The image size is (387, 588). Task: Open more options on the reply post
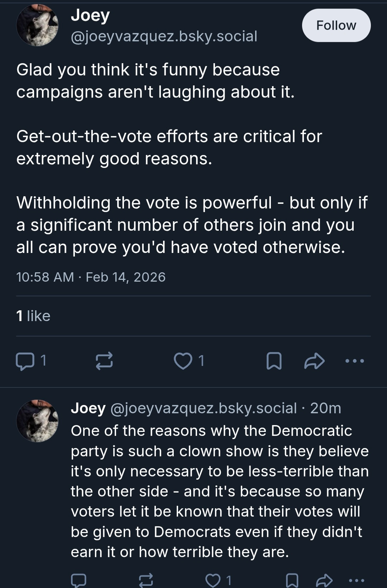[x=357, y=580]
